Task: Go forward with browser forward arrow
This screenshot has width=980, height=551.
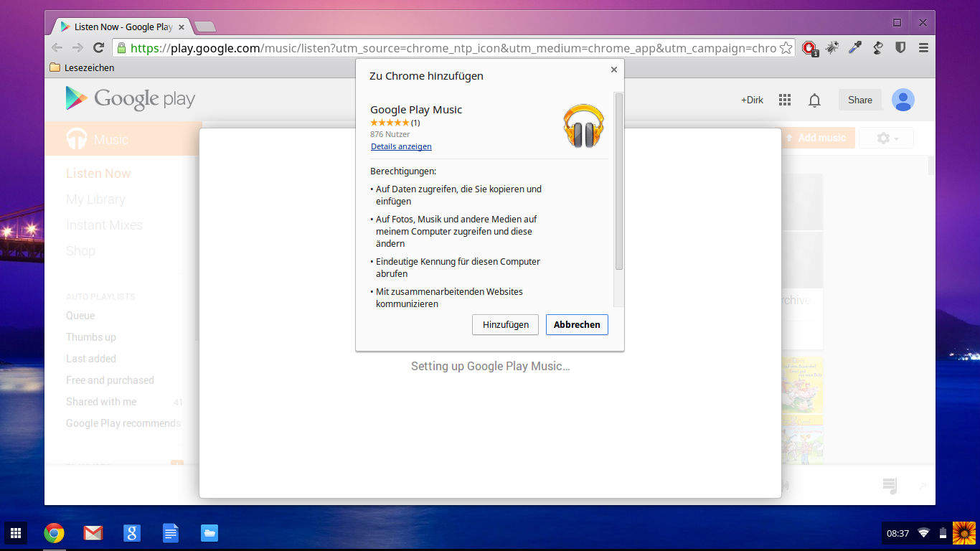Action: [77, 48]
